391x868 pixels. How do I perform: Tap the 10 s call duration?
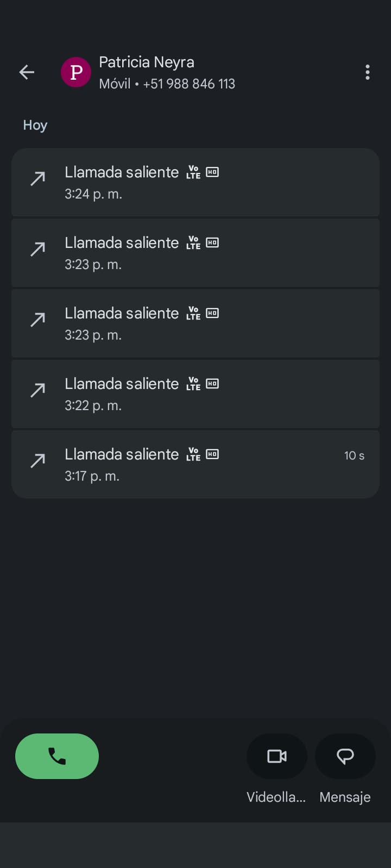pyautogui.click(x=354, y=456)
